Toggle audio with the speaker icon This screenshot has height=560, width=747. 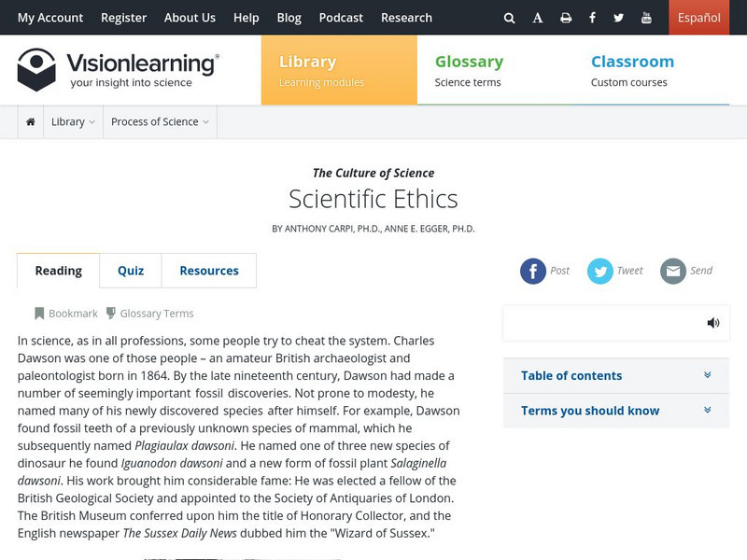point(713,323)
